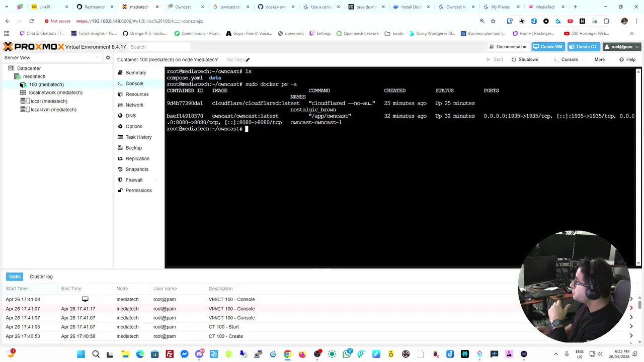Click Create VM button
Image resolution: width=644 pixels, height=362 pixels.
pos(547,47)
